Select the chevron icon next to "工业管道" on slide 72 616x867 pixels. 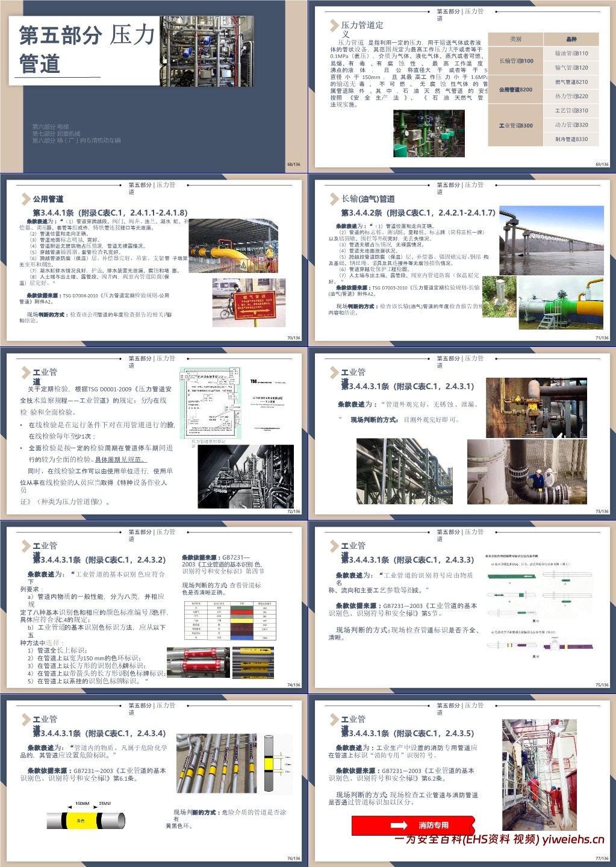click(24, 372)
